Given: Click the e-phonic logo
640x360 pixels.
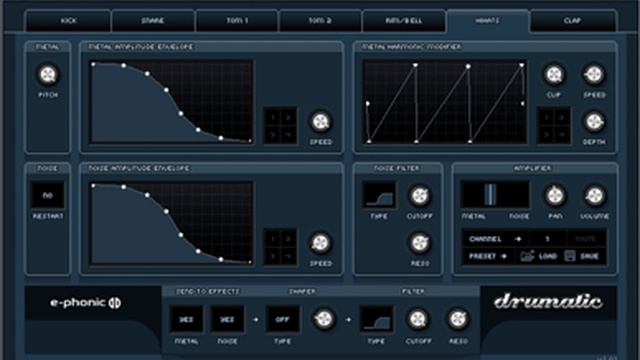Looking at the screenshot, I should 86,302.
